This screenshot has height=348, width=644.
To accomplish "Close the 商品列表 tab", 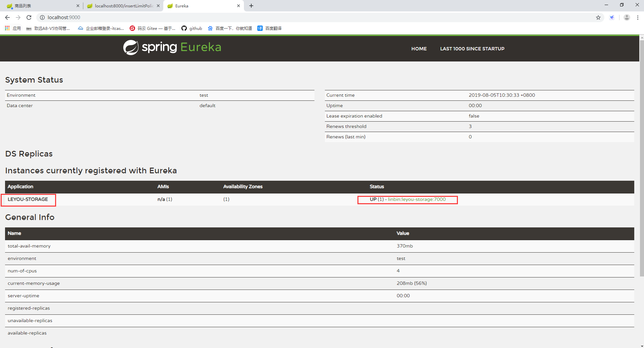I will [78, 6].
